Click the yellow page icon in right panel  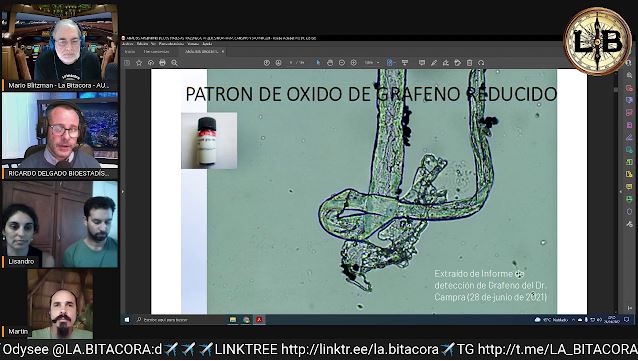(629, 174)
